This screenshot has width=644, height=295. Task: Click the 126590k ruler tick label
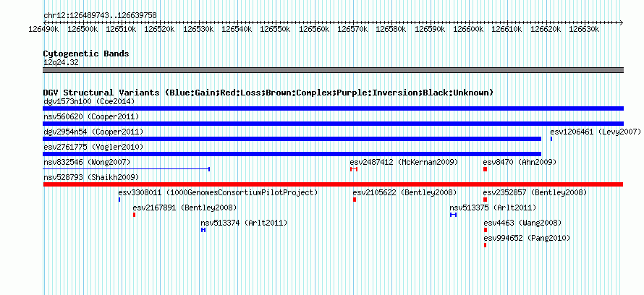click(430, 29)
